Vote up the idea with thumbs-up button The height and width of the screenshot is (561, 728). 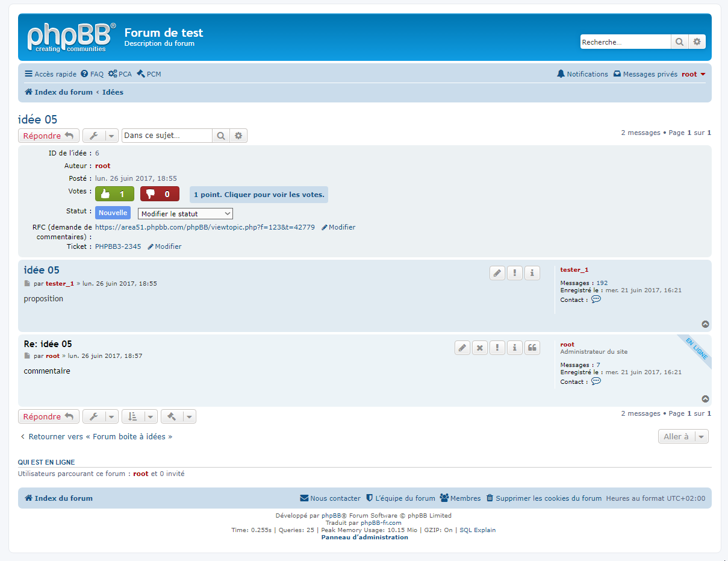[114, 194]
